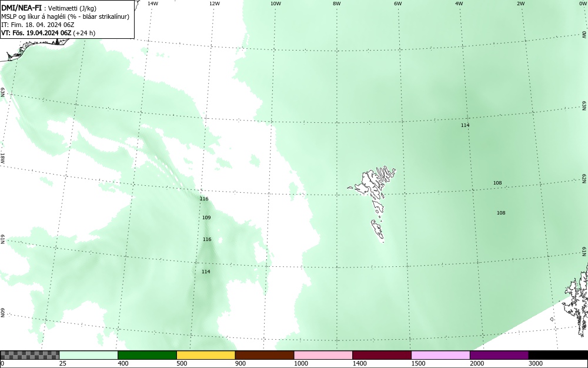Screen dimensions: 588x368
Task: Click the 62N label on right edge
Action: tap(584, 178)
